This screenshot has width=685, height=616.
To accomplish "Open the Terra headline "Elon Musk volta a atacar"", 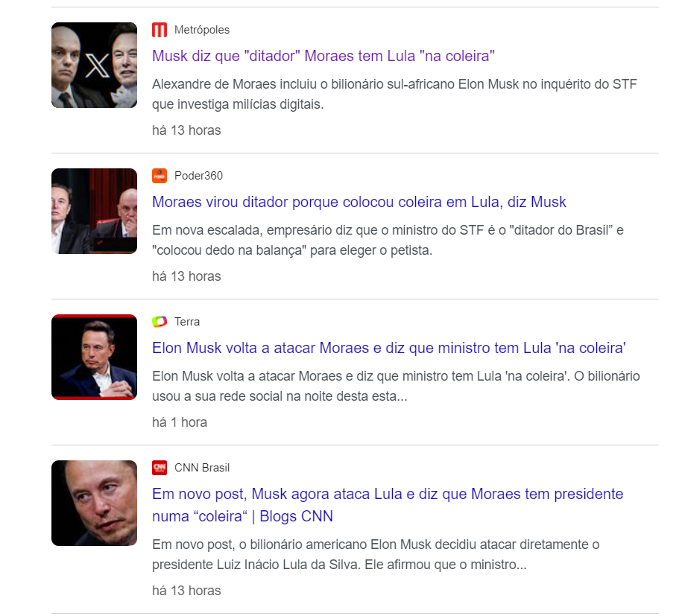I will 389,348.
